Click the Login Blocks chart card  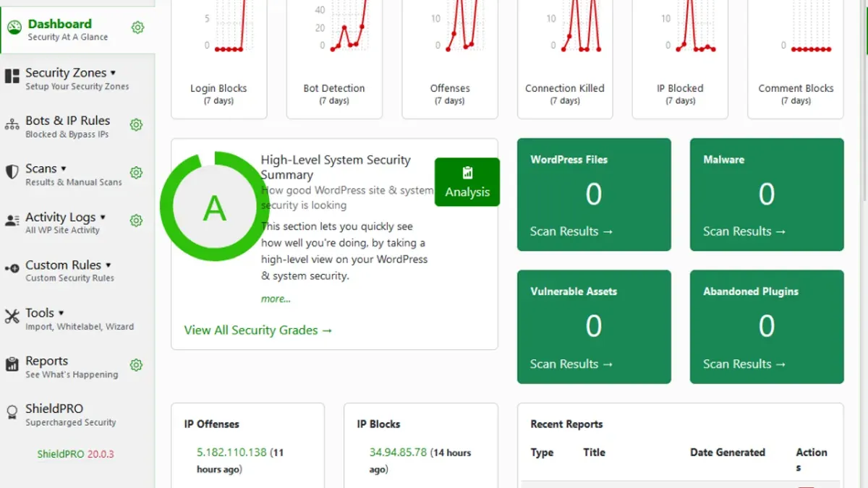click(x=218, y=59)
